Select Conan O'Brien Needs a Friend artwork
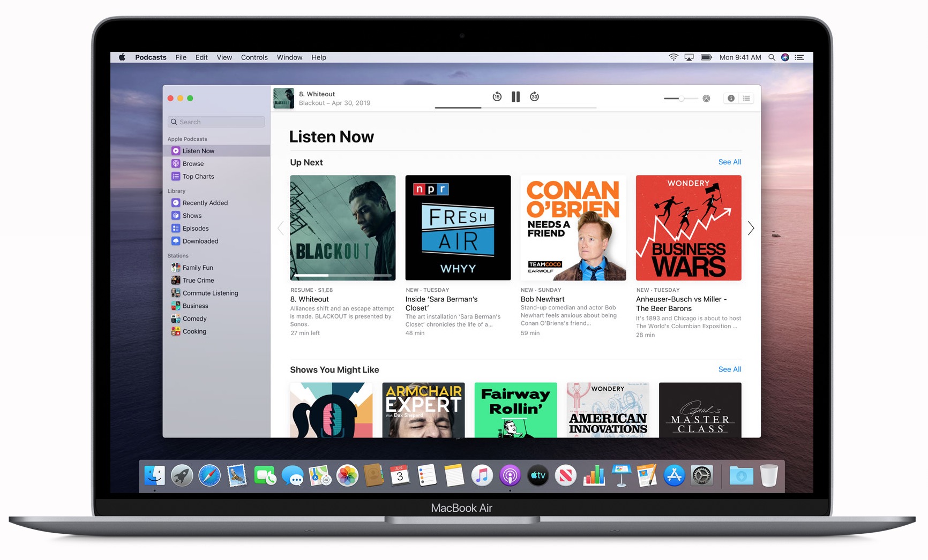This screenshot has height=560, width=928. click(573, 228)
